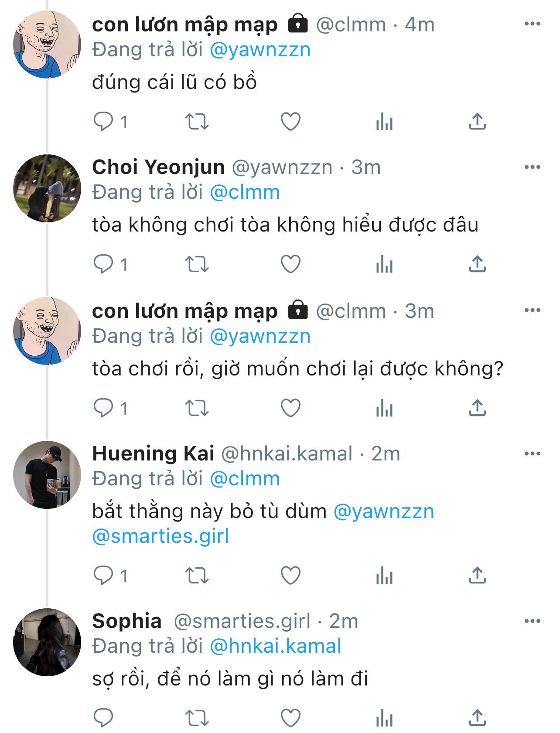560x733 pixels.
Task: Open more options for Choi Yeonjun's tweet
Action: pos(532,167)
